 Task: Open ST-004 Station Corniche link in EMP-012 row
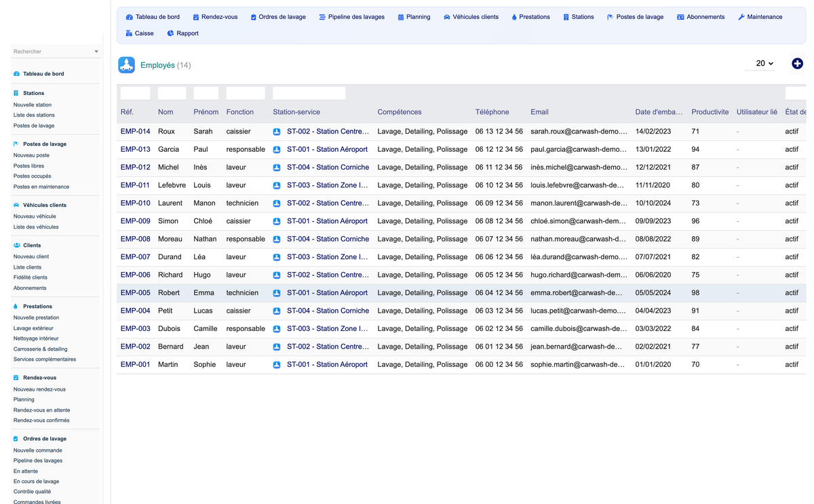[328, 168]
